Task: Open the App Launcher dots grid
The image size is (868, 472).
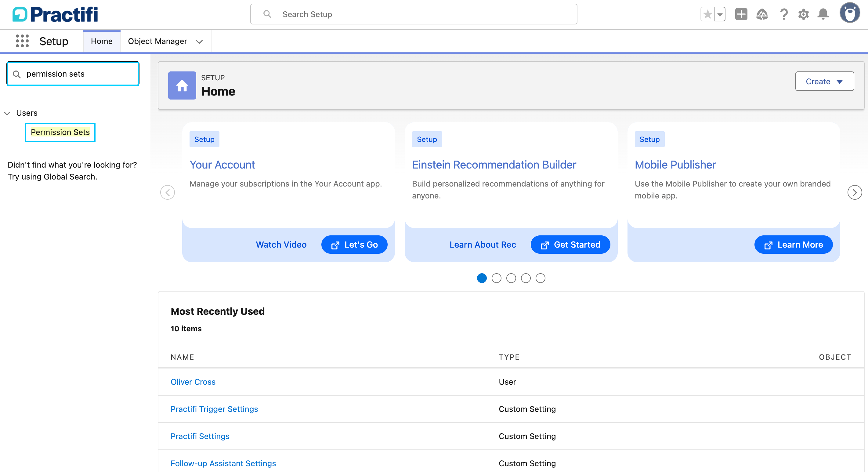Action: click(22, 41)
